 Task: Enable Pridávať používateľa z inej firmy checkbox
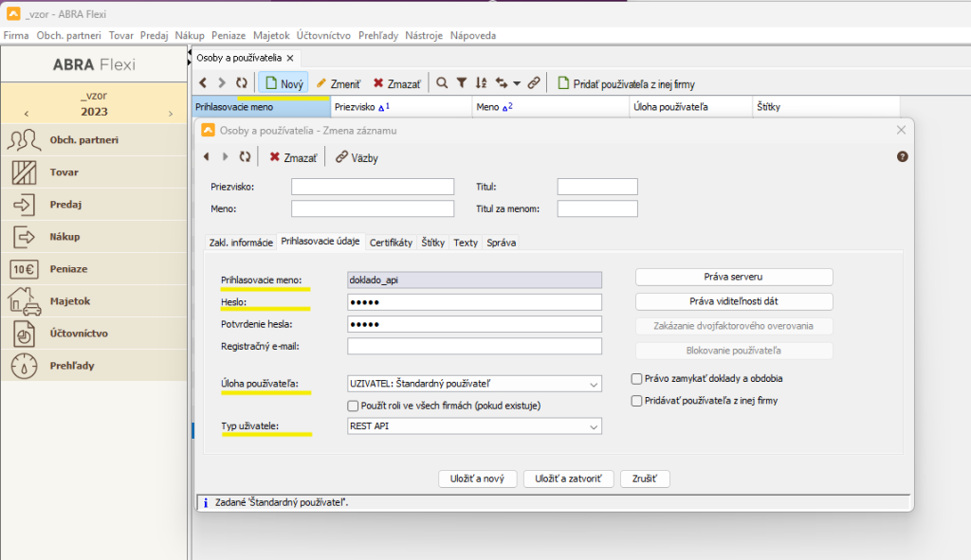pyautogui.click(x=636, y=401)
